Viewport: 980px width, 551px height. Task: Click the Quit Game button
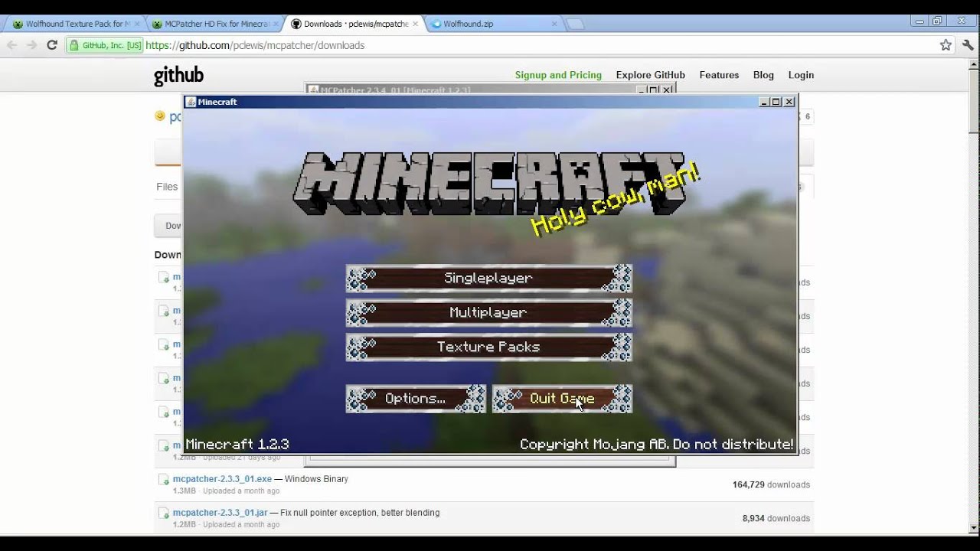pos(562,399)
